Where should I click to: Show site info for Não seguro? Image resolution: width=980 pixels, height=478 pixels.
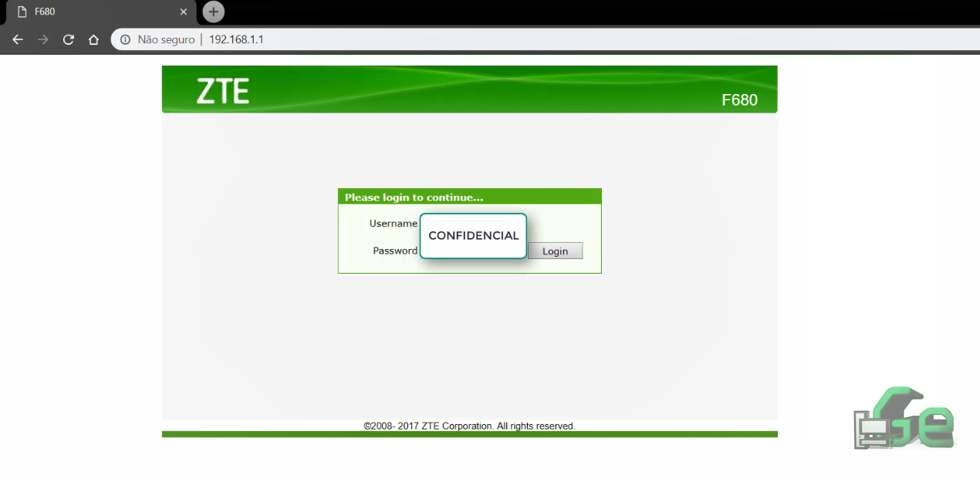pos(125,39)
